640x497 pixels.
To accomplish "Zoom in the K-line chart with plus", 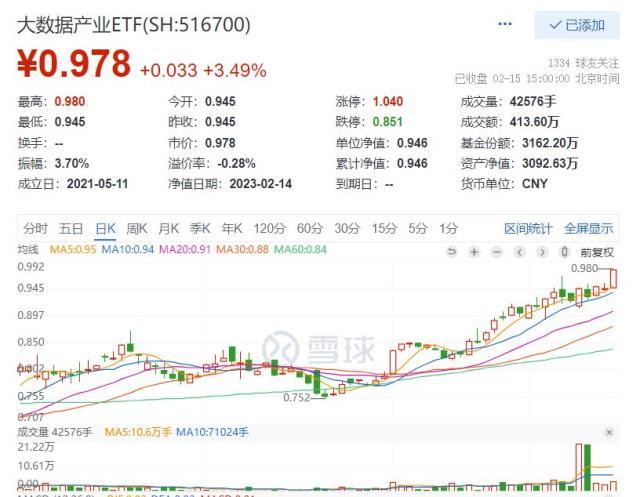I will point(474,252).
